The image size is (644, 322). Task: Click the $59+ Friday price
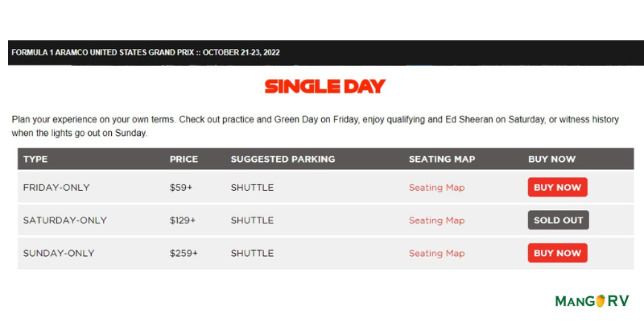[181, 188]
